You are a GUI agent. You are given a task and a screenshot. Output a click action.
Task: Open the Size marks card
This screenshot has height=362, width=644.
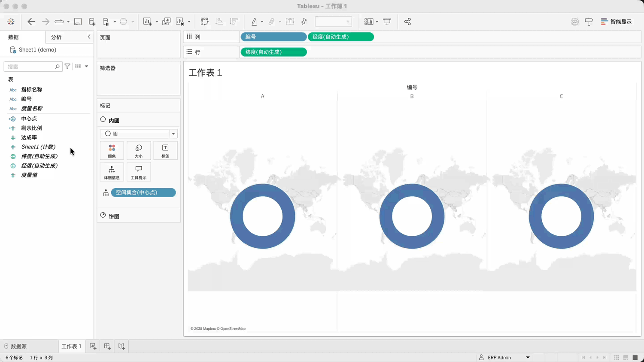(138, 151)
